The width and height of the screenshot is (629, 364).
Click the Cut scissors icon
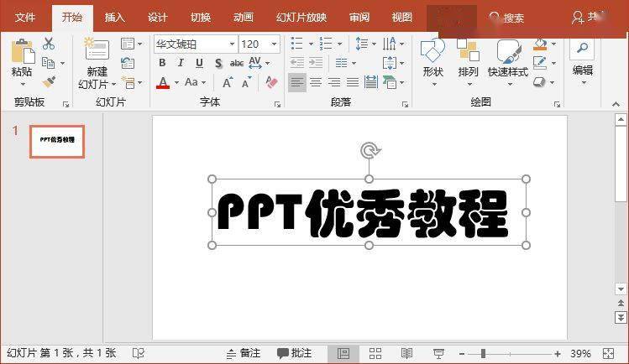click(49, 44)
